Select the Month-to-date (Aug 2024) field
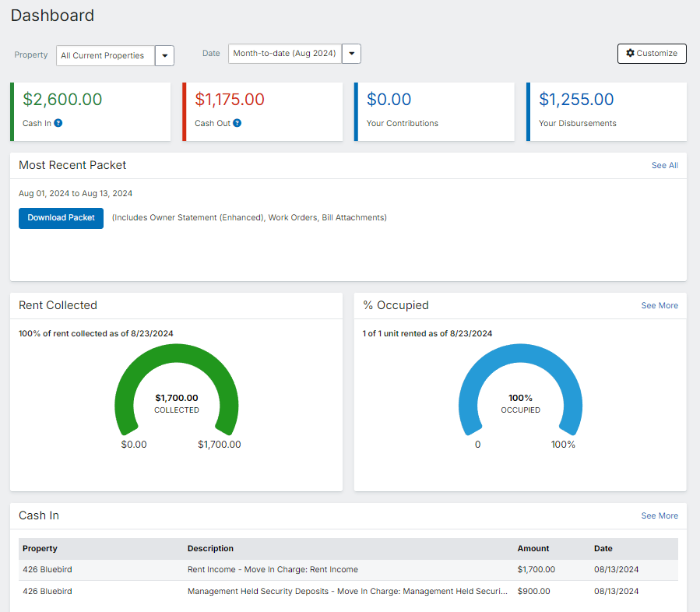This screenshot has height=612, width=700. 284,54
